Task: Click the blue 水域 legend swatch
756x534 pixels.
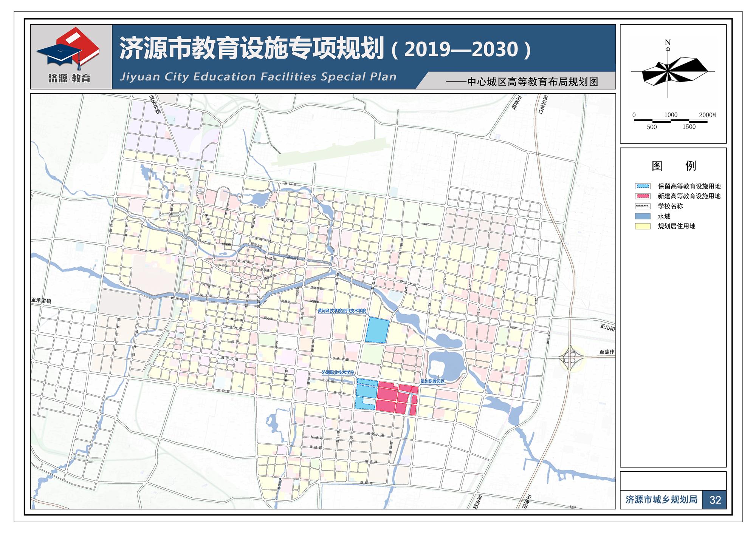Action: (x=643, y=216)
